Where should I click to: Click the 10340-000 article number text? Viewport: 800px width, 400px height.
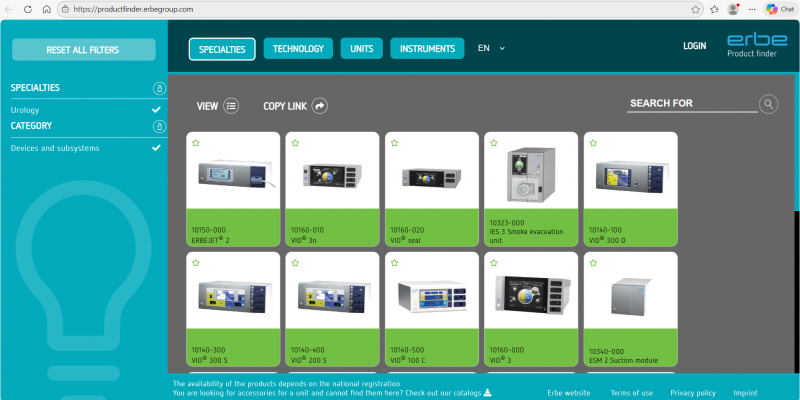(606, 352)
